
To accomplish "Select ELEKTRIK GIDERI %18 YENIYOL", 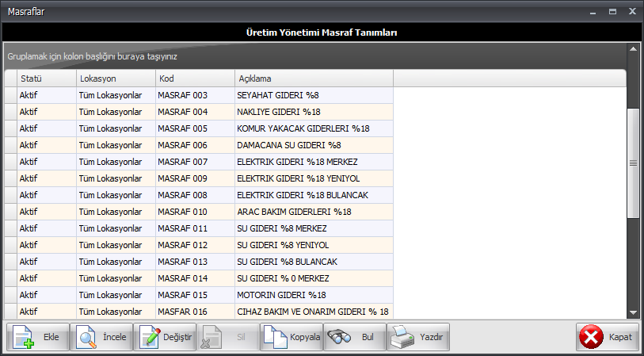I will [x=314, y=178].
